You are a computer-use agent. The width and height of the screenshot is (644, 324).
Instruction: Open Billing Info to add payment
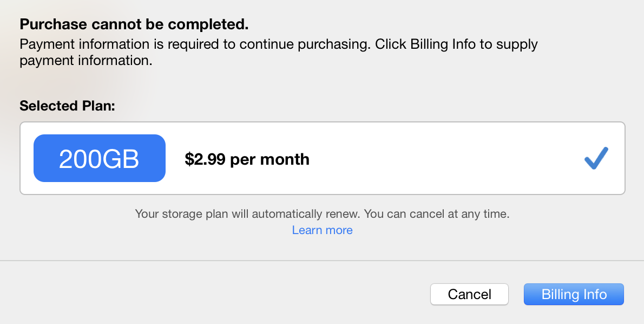574,294
